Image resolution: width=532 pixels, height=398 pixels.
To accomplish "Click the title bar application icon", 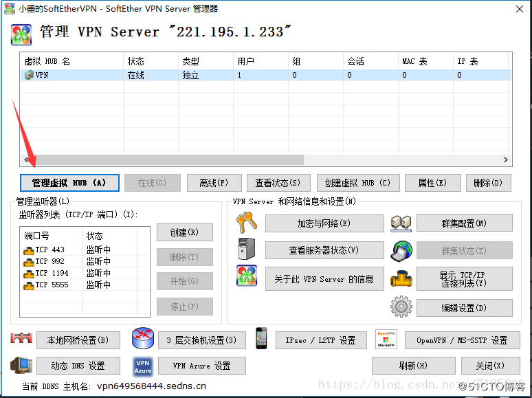I will 9,9.
